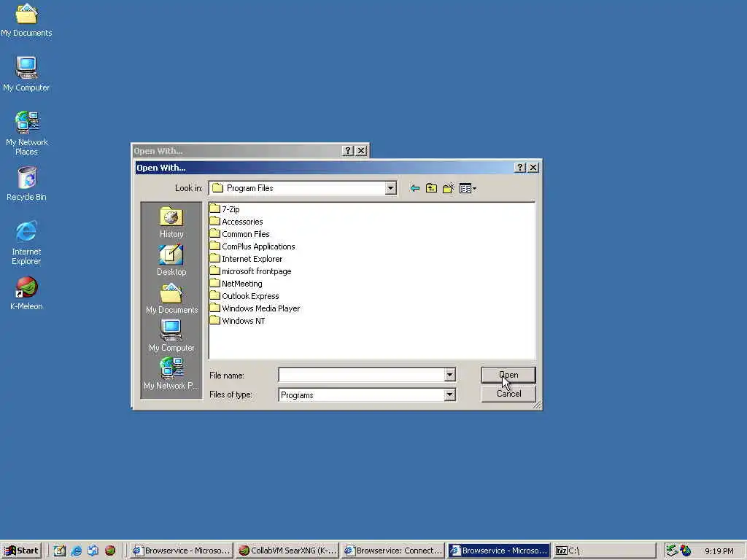Select the Accessories folder

coord(237,222)
